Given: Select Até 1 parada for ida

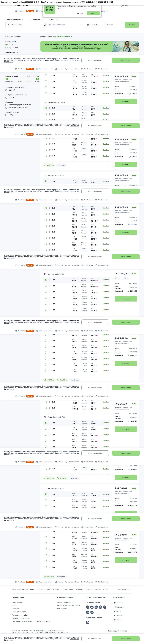Looking at the screenshot, I should [7, 48].
